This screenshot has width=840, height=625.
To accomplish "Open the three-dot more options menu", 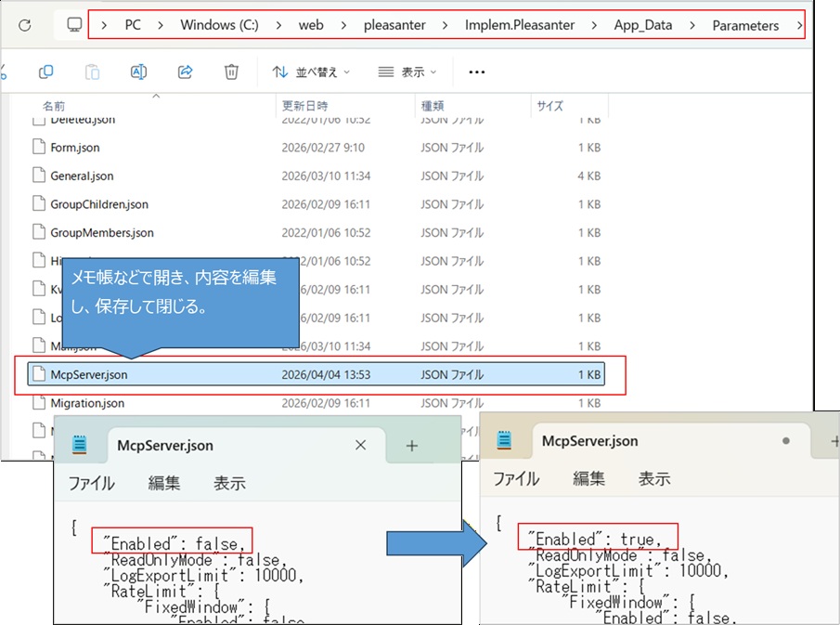I will [x=477, y=72].
